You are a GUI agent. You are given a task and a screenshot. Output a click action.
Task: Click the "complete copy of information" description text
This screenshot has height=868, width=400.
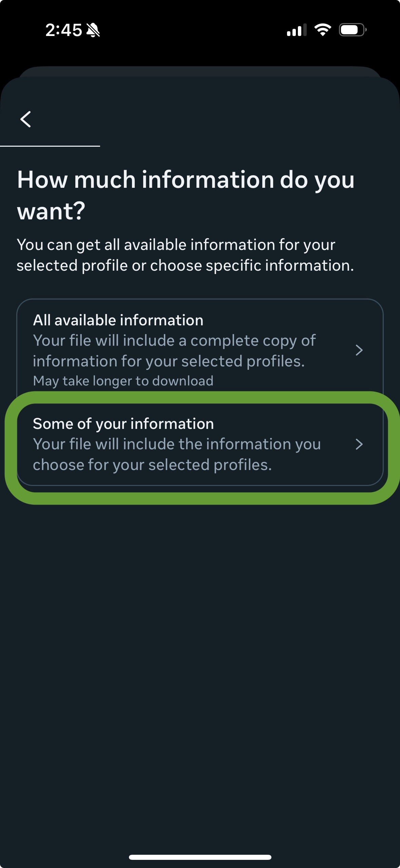(174, 351)
